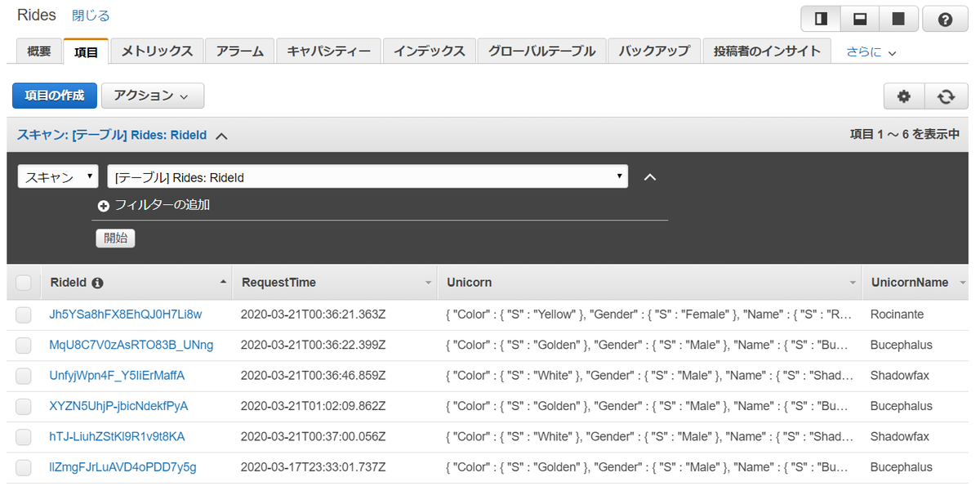Open the [テーブル] Rides: RideId dropdown
The height and width of the screenshot is (495, 980).
tap(367, 176)
